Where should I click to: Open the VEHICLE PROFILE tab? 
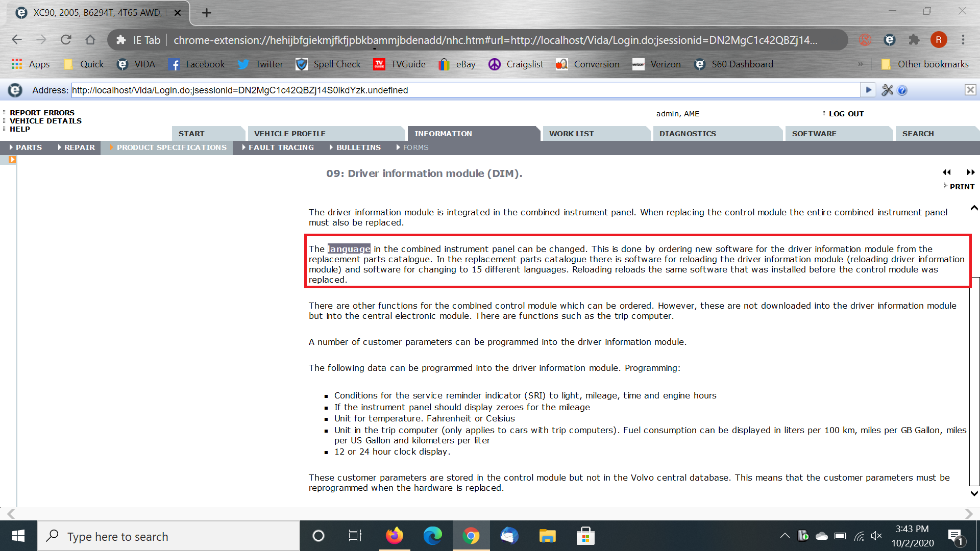click(x=289, y=134)
